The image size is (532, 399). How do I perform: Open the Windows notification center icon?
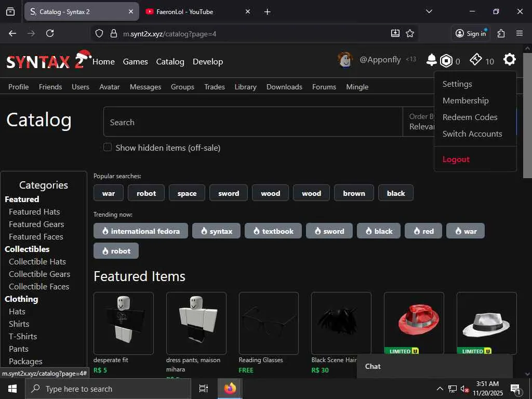516,389
